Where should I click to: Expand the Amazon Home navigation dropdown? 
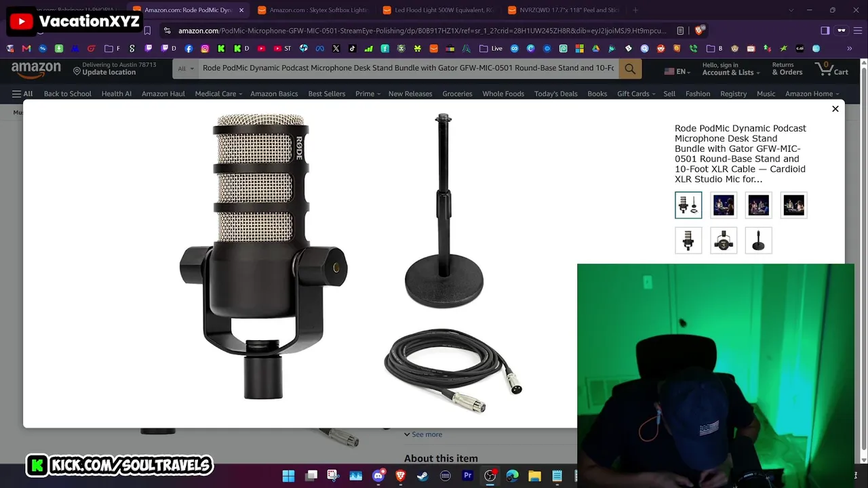[812, 94]
